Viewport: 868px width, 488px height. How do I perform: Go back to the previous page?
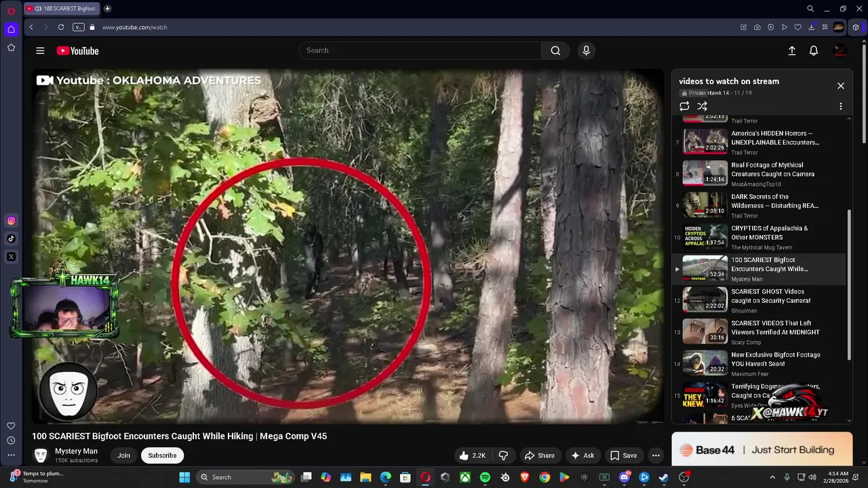coord(31,27)
